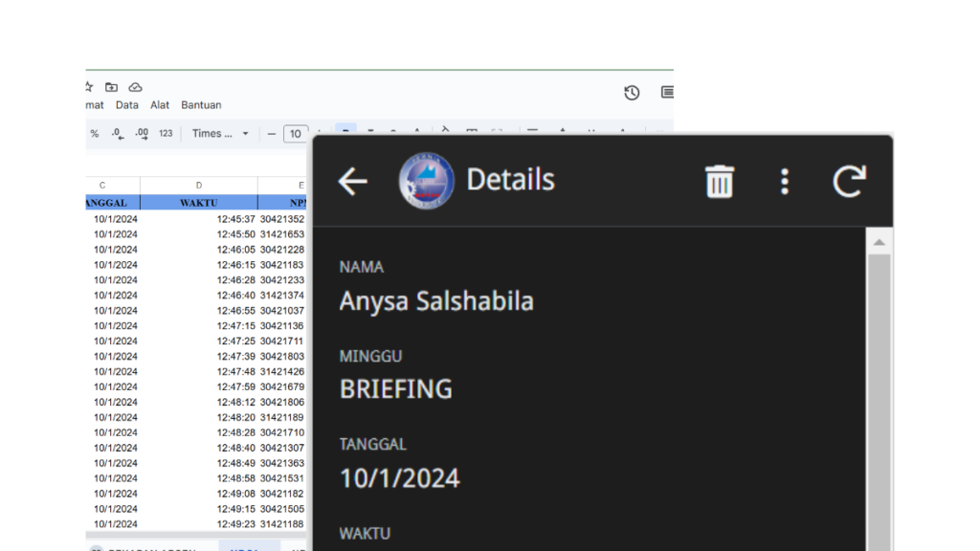
Task: Click the app logo beside Details
Action: tap(426, 180)
